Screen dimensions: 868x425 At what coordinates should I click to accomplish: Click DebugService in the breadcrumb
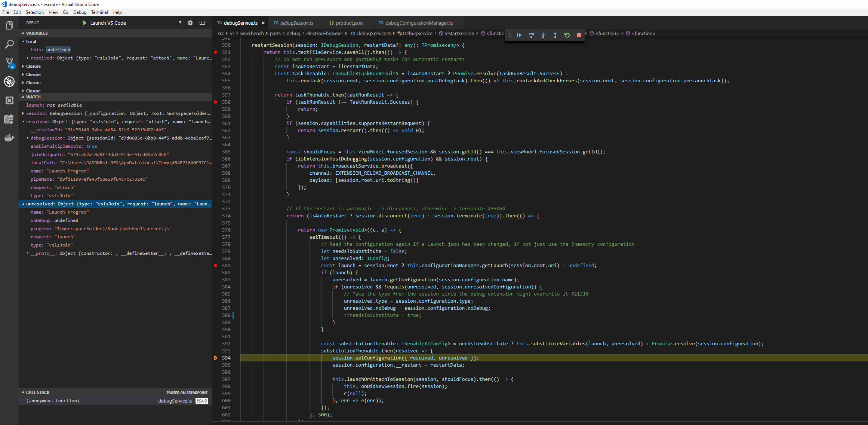pyautogui.click(x=417, y=33)
